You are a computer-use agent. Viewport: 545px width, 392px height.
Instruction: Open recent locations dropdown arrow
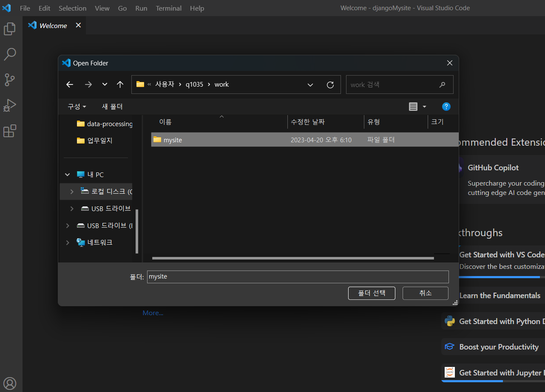[105, 85]
